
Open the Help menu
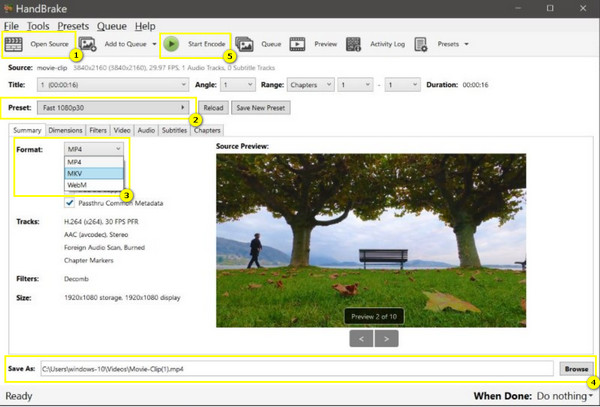[x=145, y=26]
